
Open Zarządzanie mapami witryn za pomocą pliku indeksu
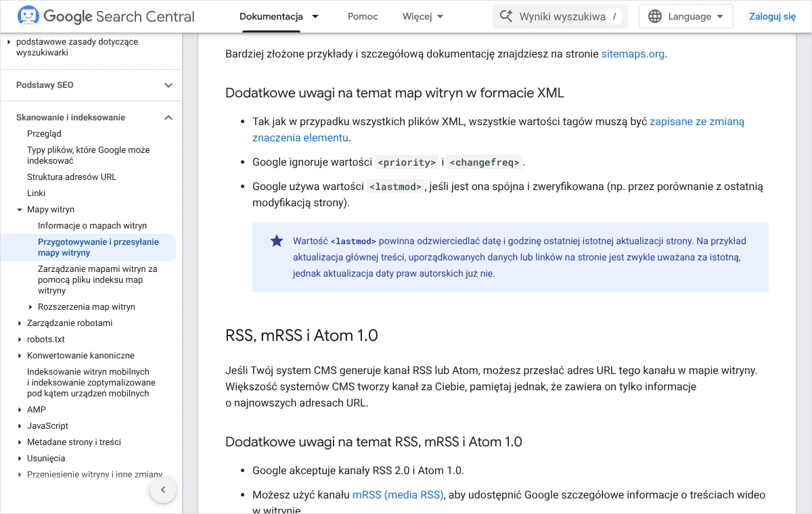click(97, 280)
